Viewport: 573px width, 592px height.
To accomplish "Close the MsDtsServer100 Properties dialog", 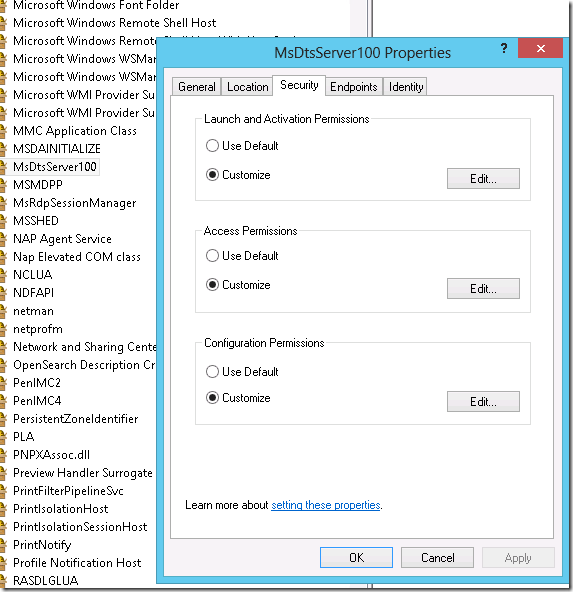I will [541, 48].
